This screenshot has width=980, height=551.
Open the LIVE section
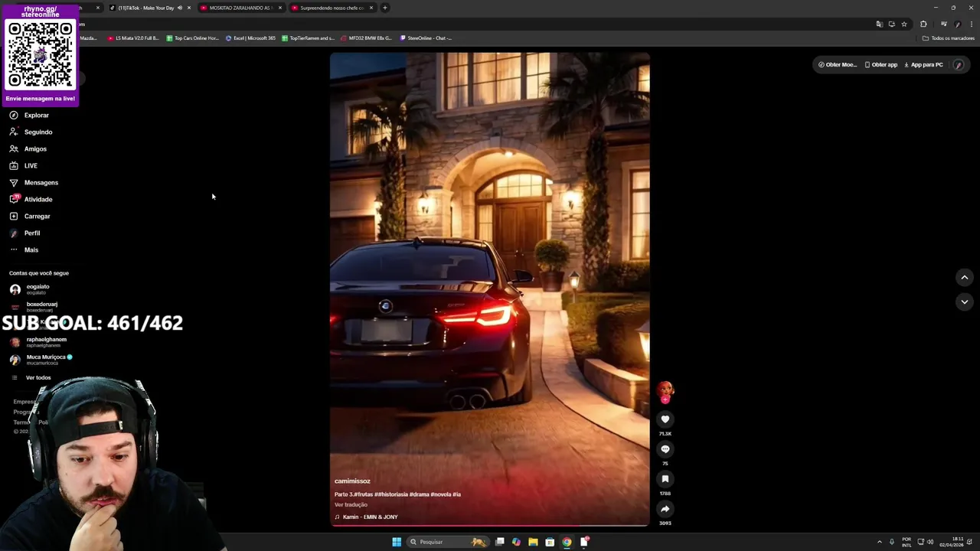[x=24, y=165]
